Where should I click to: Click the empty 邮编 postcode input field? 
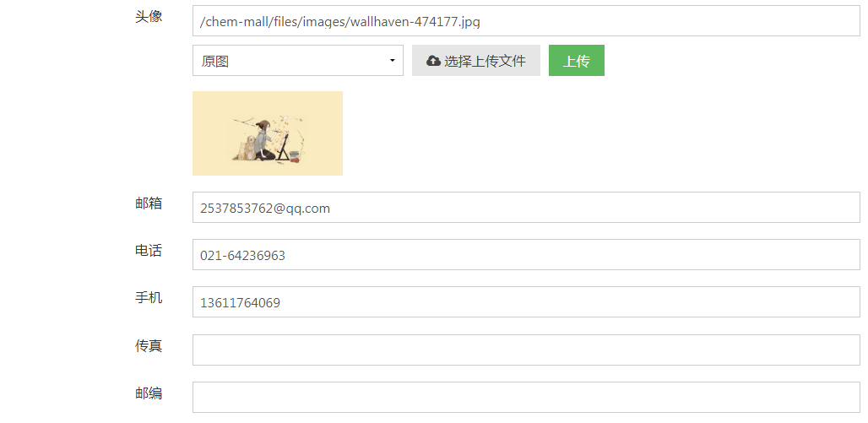pos(526,397)
